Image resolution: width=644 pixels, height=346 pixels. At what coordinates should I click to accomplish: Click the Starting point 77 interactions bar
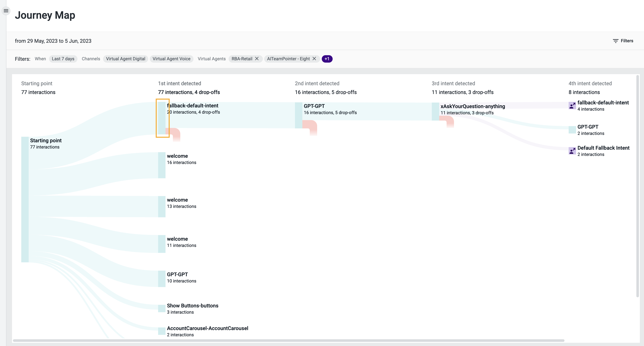pyautogui.click(x=25, y=199)
